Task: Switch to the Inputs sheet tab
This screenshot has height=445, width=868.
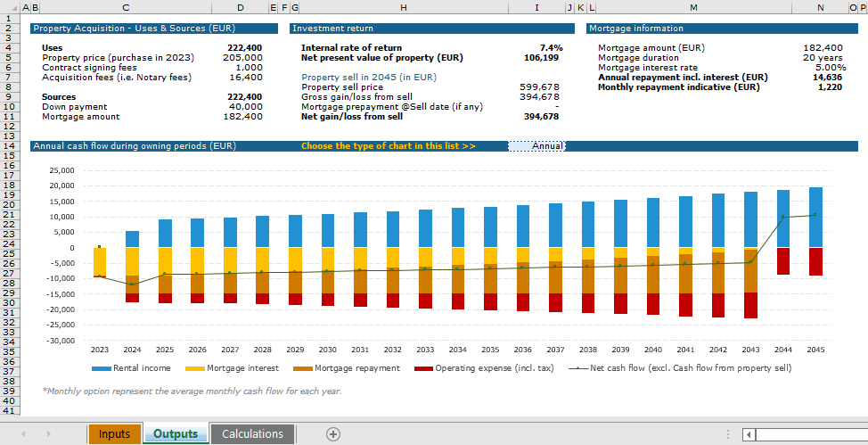Action: (x=114, y=434)
